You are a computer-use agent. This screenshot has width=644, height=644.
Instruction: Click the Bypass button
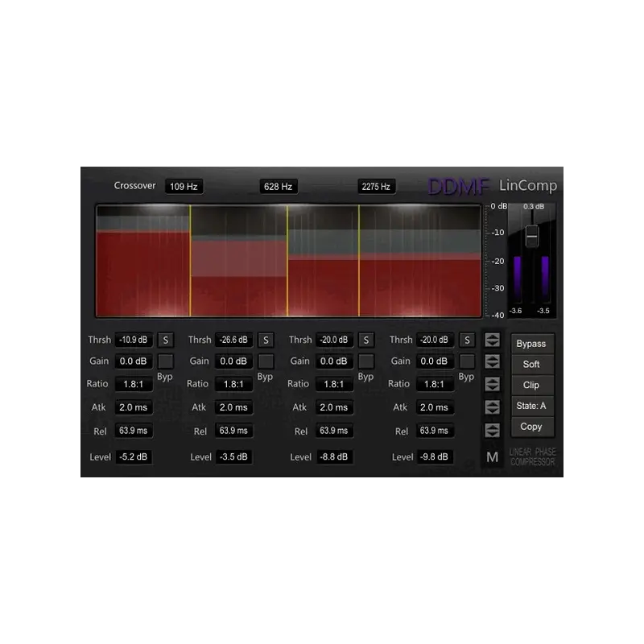(x=531, y=344)
